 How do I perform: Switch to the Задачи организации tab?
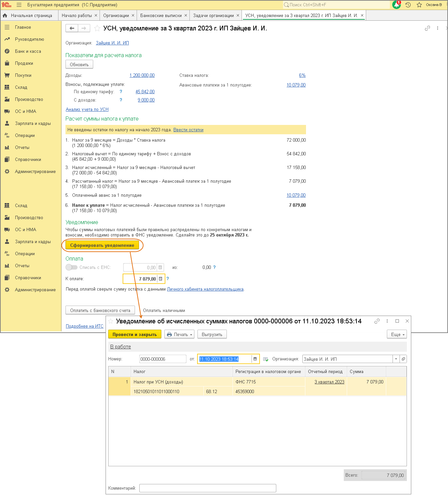[213, 15]
